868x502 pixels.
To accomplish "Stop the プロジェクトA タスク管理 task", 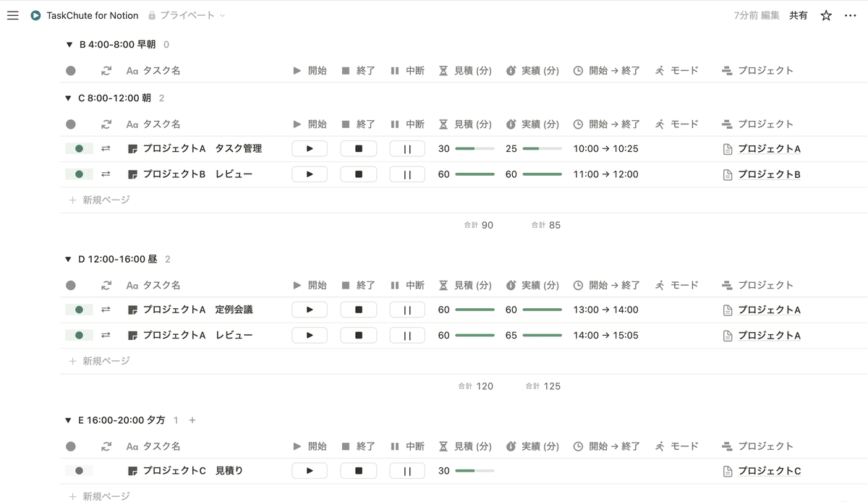I will [359, 148].
